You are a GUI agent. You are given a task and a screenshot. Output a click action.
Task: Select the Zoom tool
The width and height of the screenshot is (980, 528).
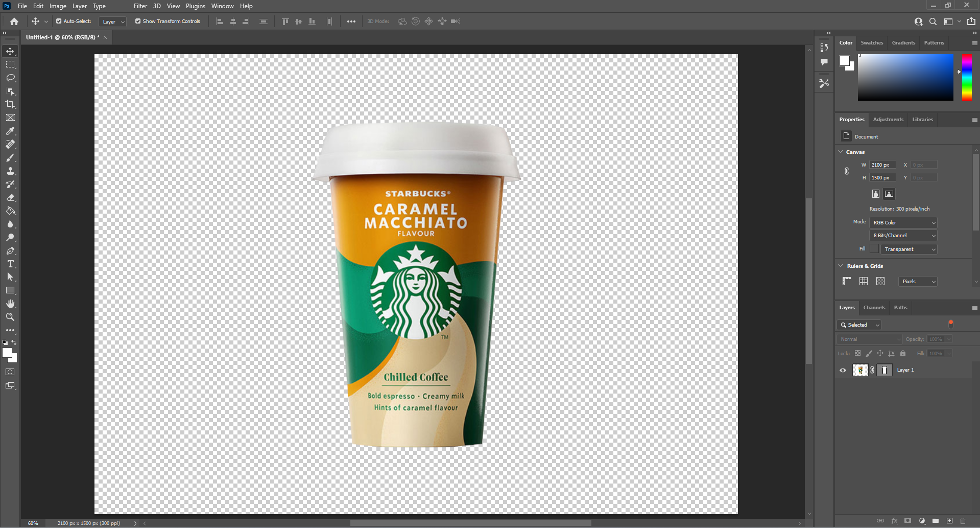tap(10, 317)
